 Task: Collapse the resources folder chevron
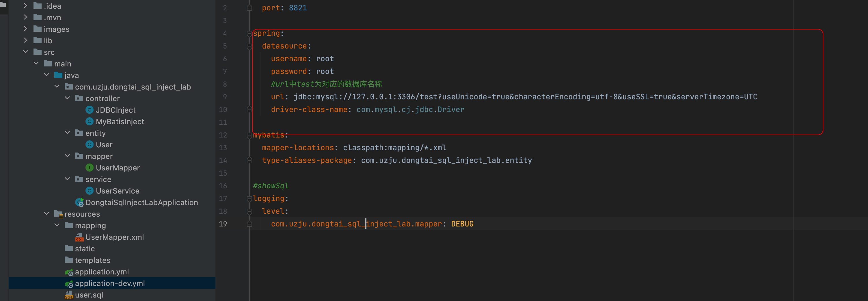pyautogui.click(x=46, y=214)
